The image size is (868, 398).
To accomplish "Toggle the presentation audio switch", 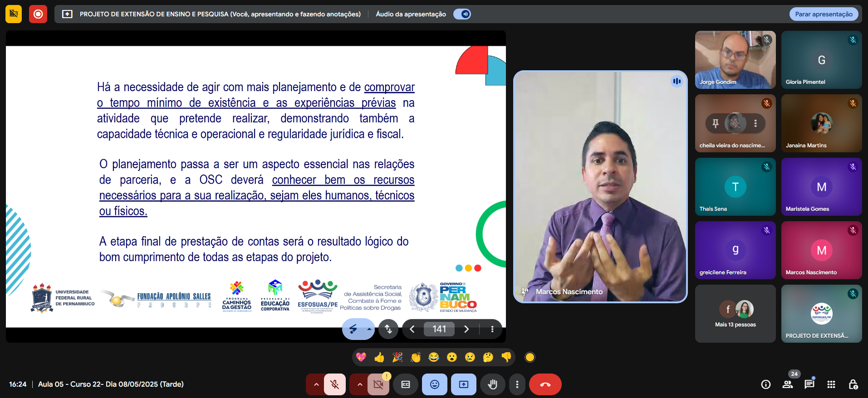I will click(462, 14).
